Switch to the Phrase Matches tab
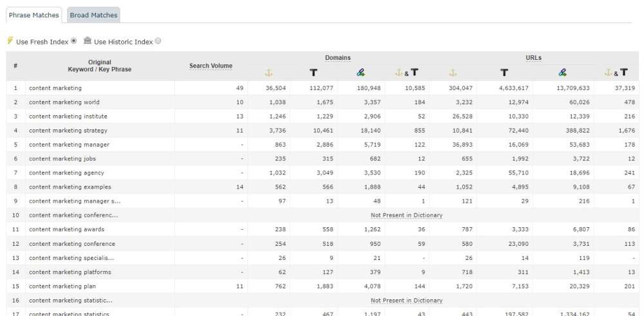 click(x=33, y=15)
